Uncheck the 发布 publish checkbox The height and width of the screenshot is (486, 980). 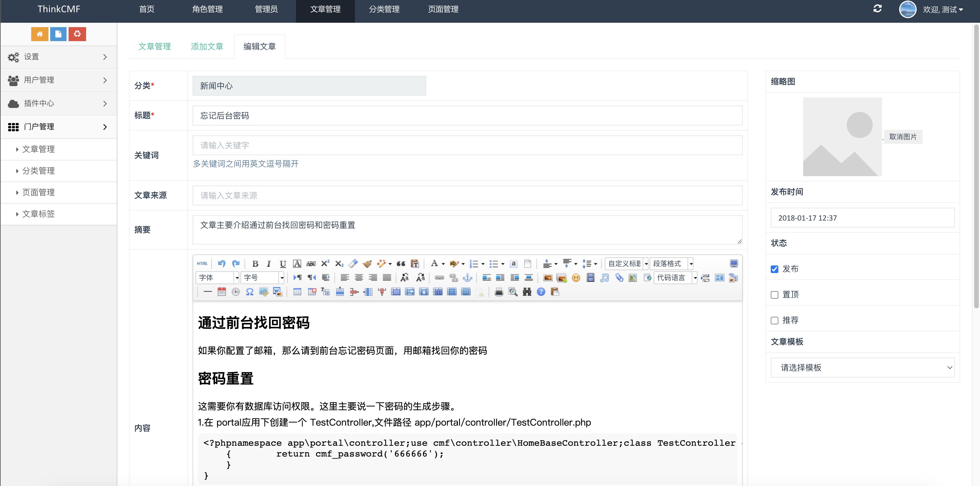pos(774,269)
